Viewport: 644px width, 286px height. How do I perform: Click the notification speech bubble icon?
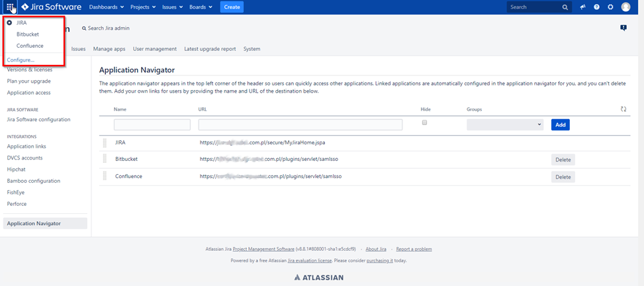(x=623, y=28)
